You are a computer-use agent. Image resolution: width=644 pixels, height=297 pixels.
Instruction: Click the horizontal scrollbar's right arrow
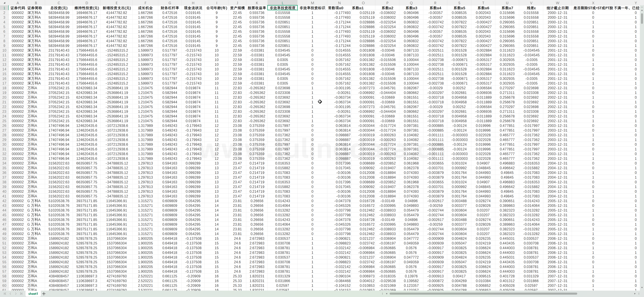pos(635,294)
